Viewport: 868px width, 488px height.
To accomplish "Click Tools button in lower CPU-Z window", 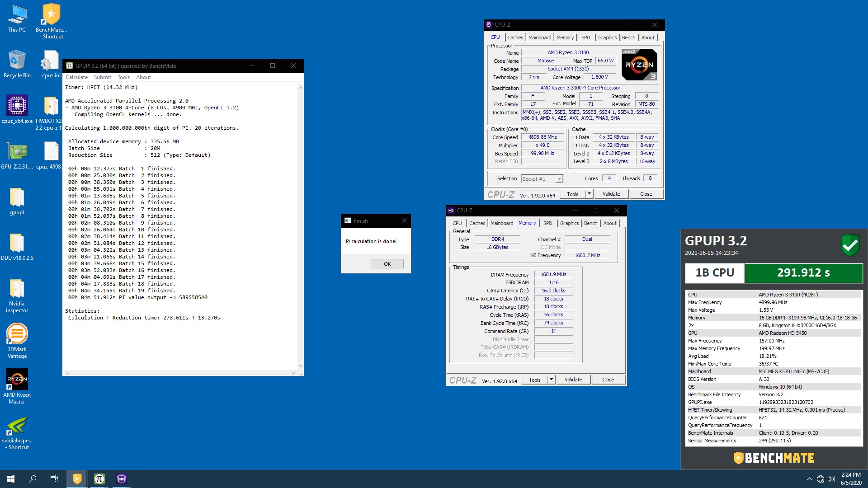I will [x=535, y=380].
